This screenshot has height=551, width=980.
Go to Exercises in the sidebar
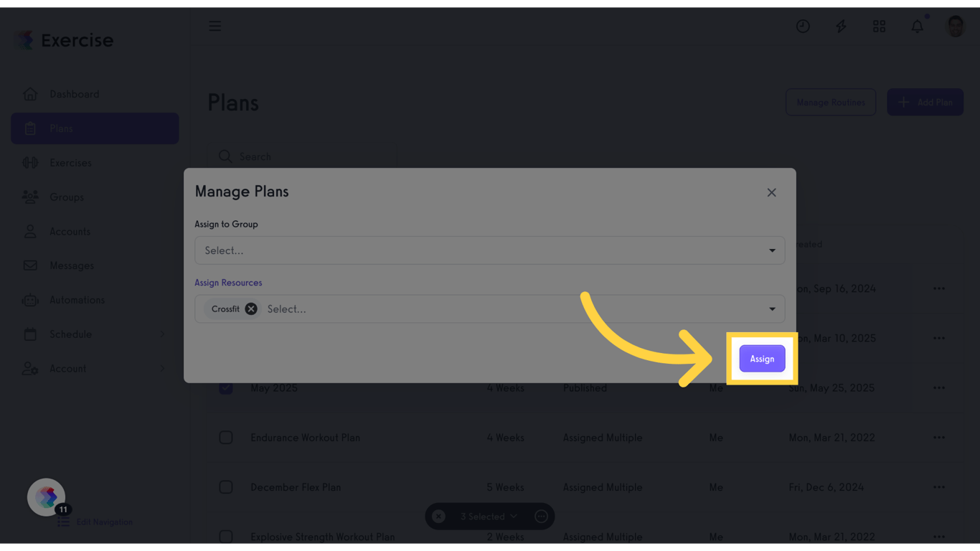tap(70, 163)
